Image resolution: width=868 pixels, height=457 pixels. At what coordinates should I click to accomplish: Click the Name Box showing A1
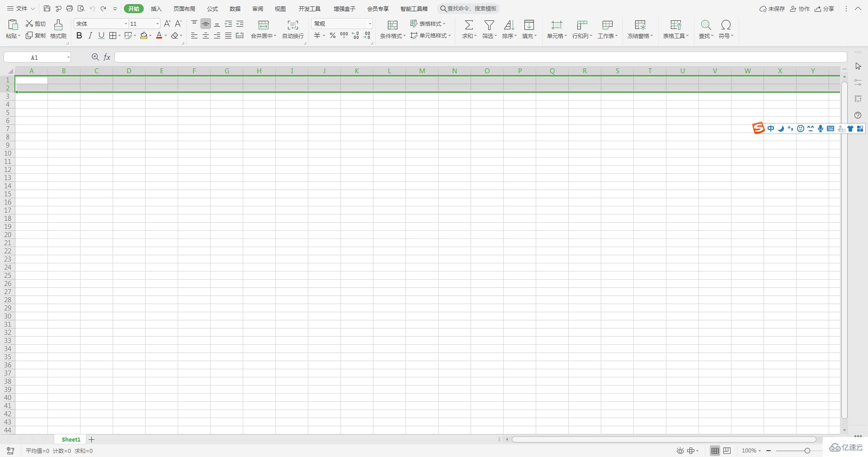37,57
